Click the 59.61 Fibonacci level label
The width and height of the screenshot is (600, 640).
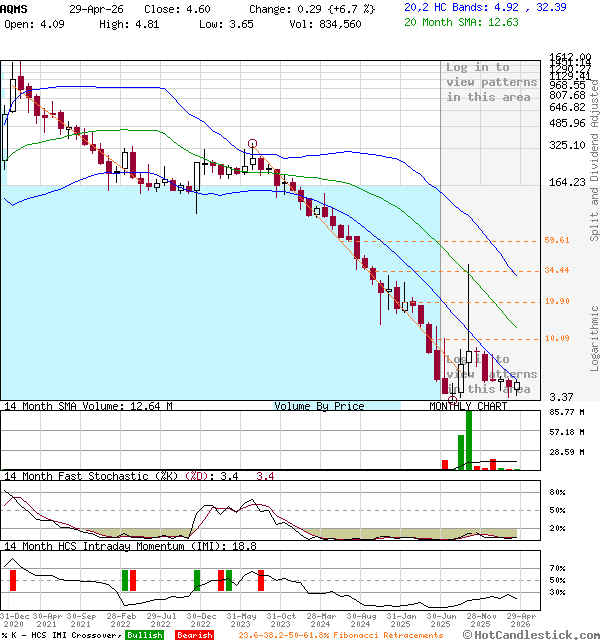[557, 240]
